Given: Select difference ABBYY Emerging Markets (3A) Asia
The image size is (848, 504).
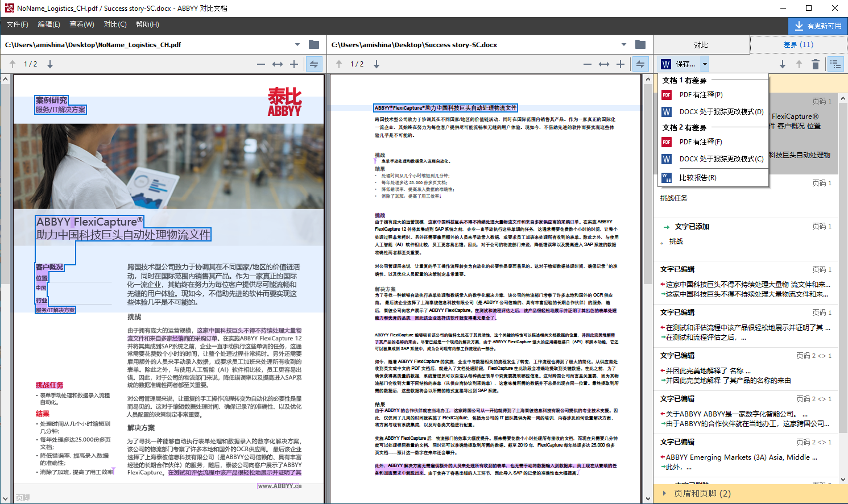Looking at the screenshot, I should [x=746, y=455].
